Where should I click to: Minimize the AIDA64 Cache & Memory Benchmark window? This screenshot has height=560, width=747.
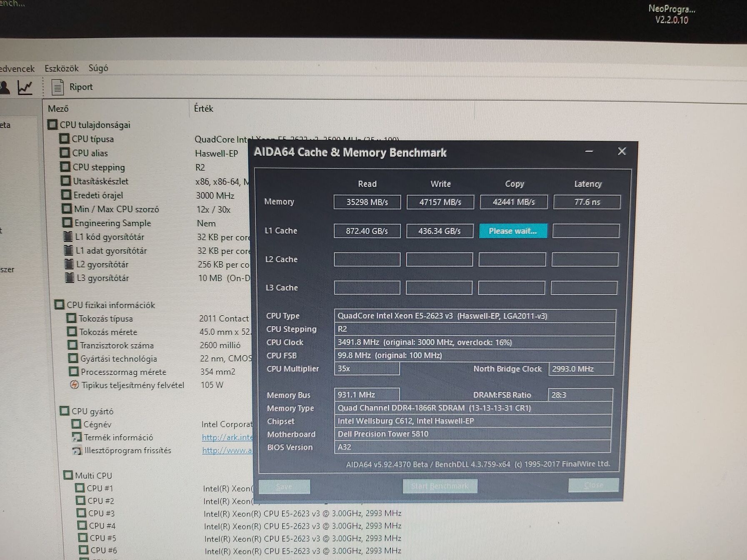click(589, 151)
